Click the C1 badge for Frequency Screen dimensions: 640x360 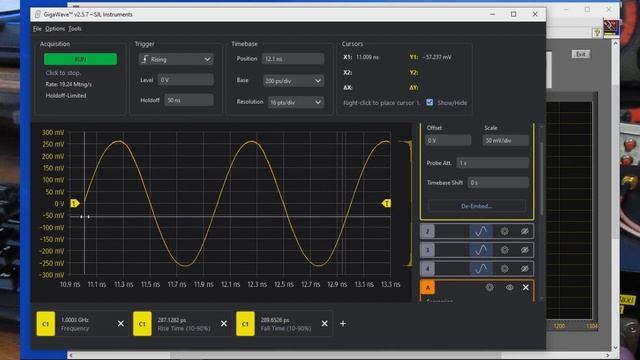pos(46,324)
